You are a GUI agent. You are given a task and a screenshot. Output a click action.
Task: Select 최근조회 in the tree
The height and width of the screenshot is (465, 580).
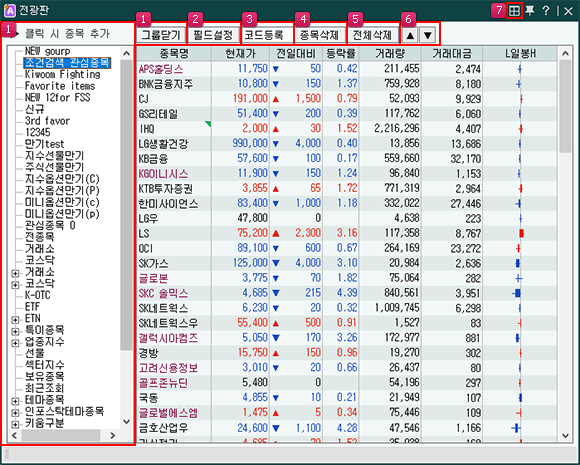[x=44, y=388]
